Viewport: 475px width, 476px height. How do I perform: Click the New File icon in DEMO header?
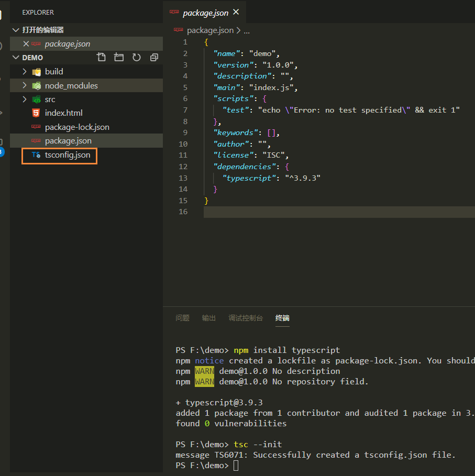click(101, 58)
